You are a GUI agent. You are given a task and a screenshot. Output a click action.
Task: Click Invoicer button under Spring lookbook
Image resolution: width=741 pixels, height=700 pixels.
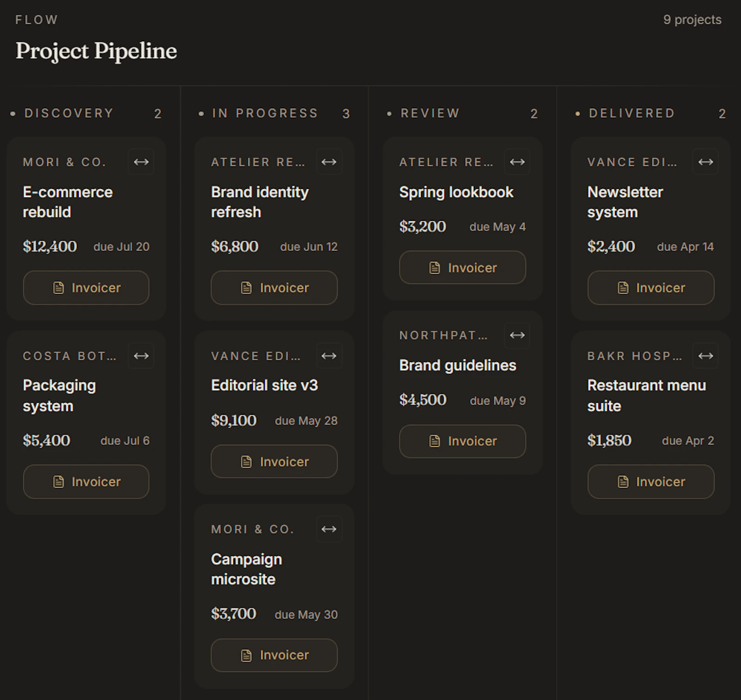(463, 268)
